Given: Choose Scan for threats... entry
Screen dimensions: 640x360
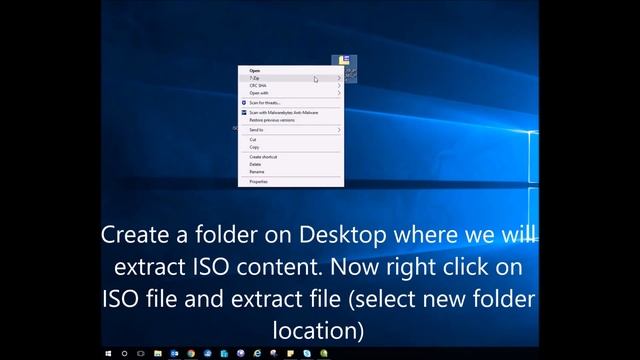Looking at the screenshot, I should pyautogui.click(x=291, y=103).
